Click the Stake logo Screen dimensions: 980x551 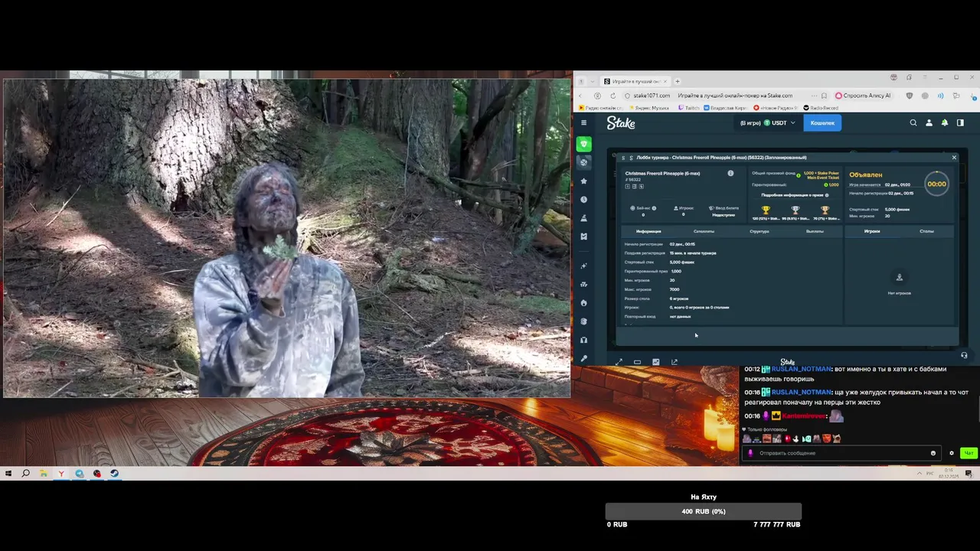[x=621, y=122]
